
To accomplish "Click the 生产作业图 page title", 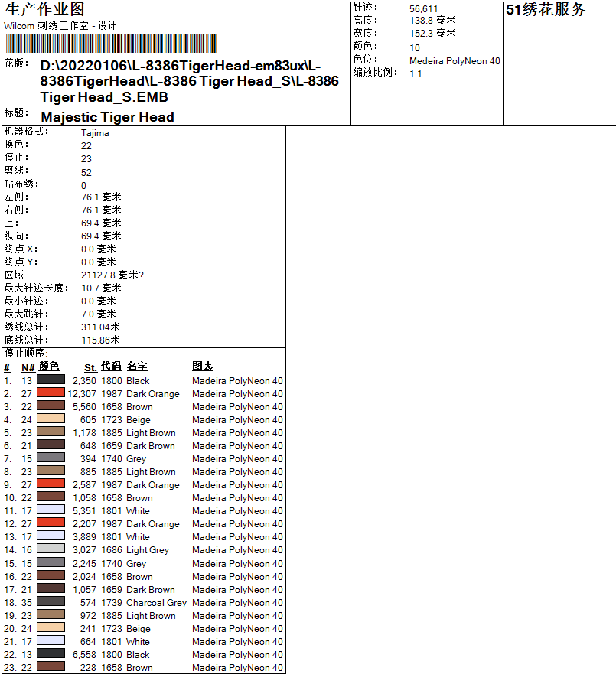I will coord(44,10).
